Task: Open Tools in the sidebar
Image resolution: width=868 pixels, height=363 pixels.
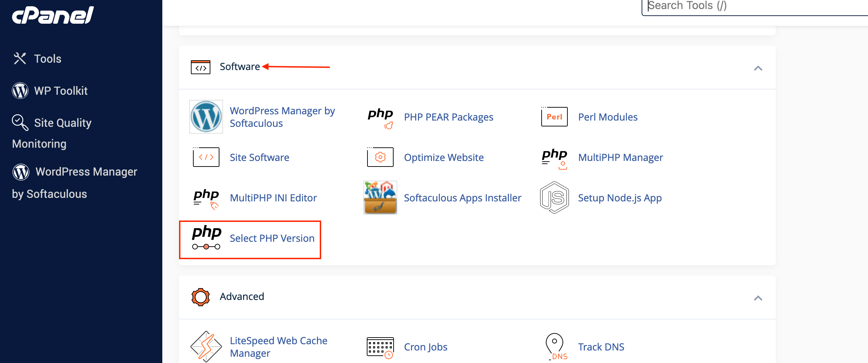Action: point(48,59)
